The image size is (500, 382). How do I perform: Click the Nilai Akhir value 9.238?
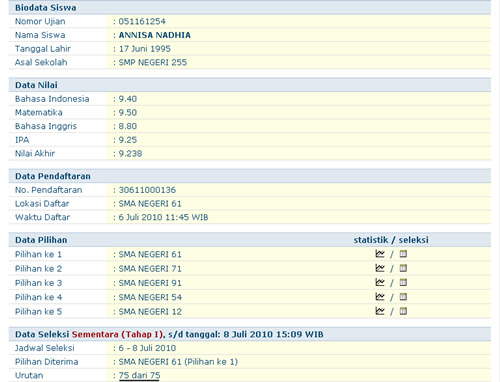point(130,154)
